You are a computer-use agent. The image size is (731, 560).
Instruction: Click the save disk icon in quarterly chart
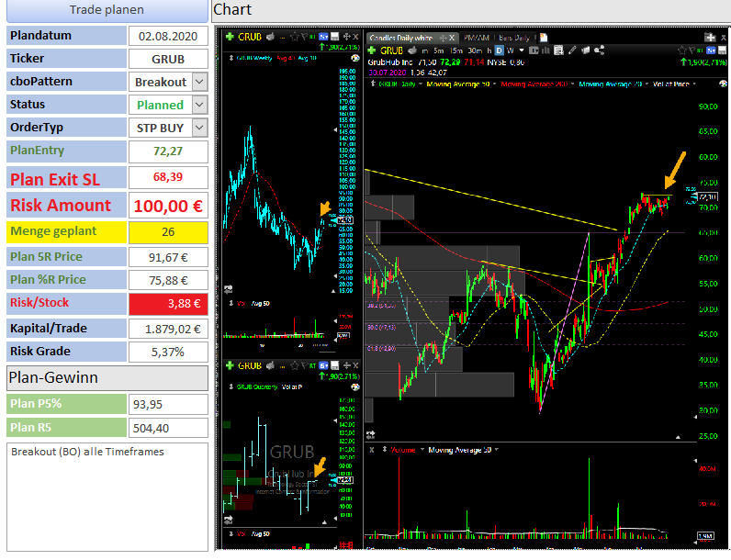pos(334,365)
